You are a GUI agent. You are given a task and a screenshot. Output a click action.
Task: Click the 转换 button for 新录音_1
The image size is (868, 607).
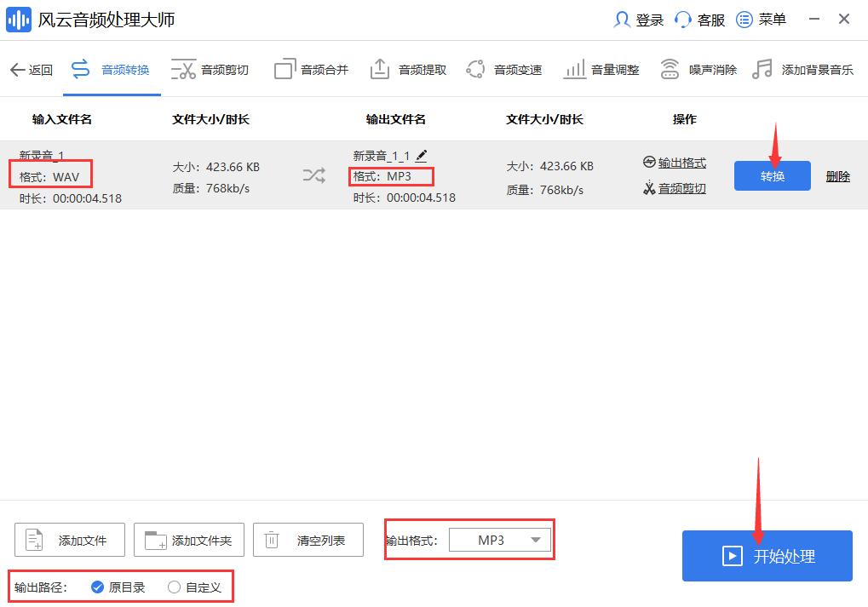click(771, 175)
